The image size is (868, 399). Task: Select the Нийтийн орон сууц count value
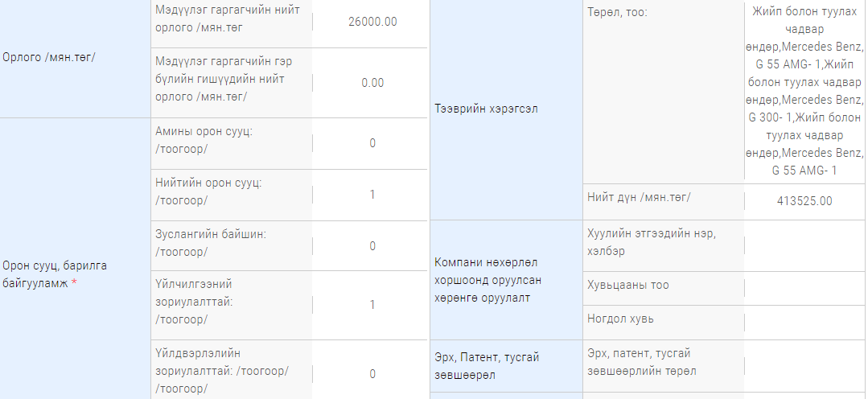[x=372, y=195]
